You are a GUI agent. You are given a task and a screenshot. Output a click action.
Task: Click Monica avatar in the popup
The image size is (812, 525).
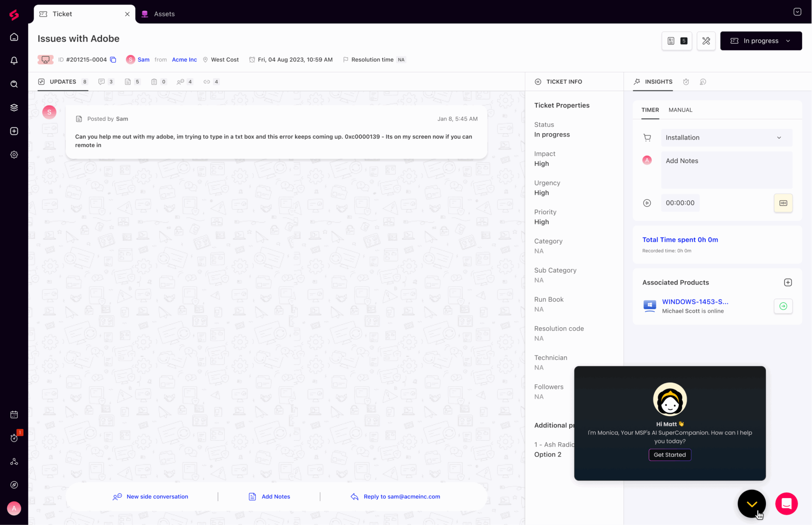pos(670,399)
